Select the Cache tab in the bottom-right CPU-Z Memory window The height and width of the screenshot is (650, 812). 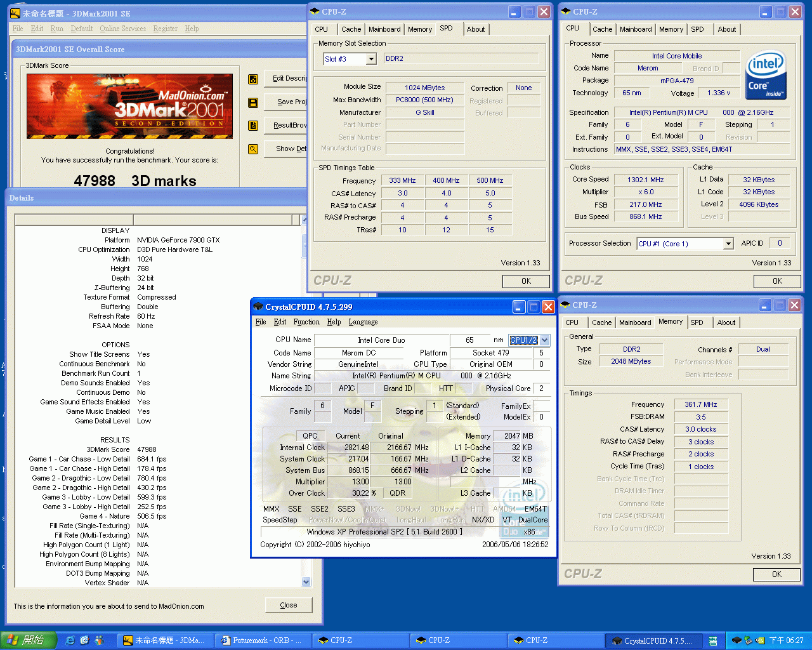pyautogui.click(x=602, y=322)
